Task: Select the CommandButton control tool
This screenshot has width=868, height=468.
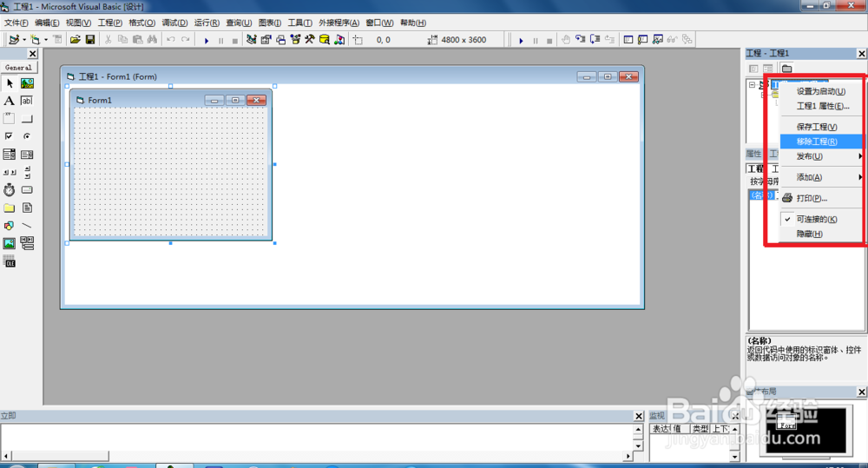Action: click(27, 119)
